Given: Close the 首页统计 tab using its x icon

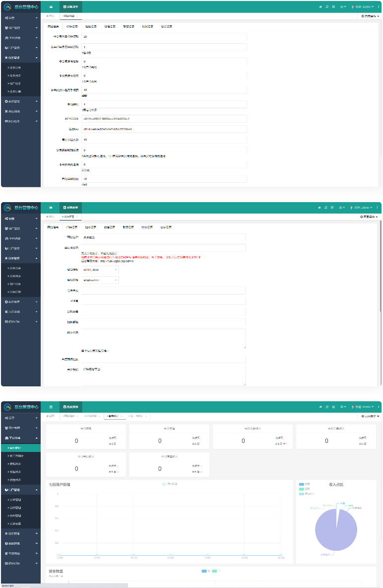Looking at the screenshot, I should tap(122, 416).
